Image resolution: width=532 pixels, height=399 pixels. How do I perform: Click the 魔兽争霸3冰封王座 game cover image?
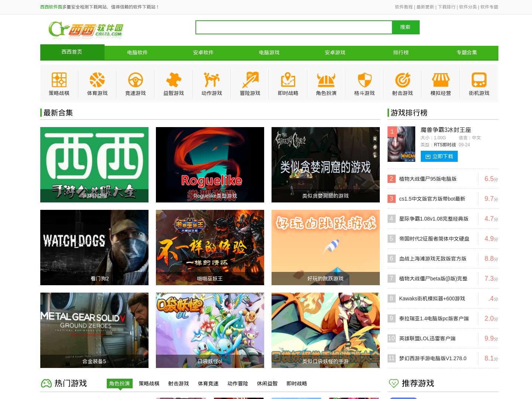[401, 144]
